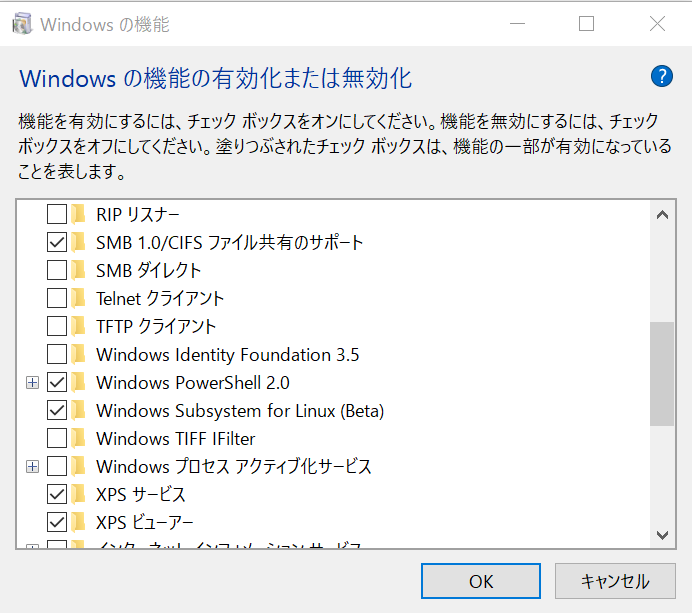This screenshot has height=613, width=692.
Task: Expand Windows プロセス アクティブ化サービス tree node
Action: coord(33,466)
